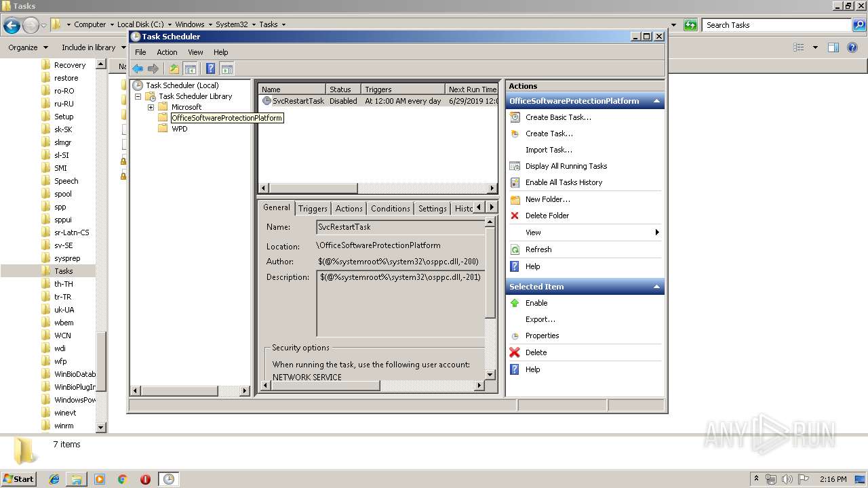
Task: Open Windows Explorer taskbar icon
Action: 77,479
